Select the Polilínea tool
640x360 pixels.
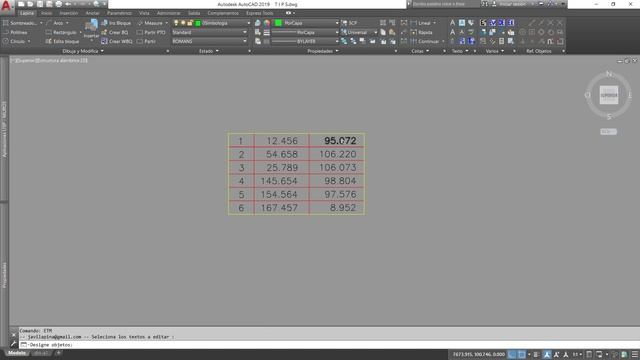(15, 32)
